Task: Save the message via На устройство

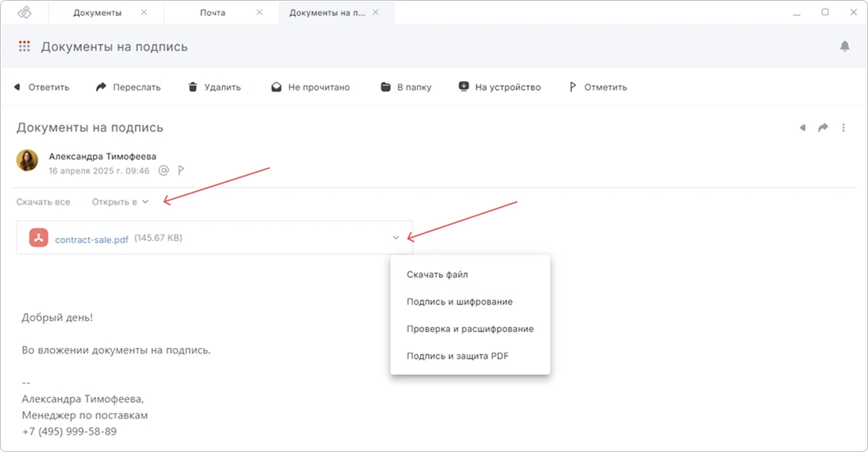Action: [x=500, y=87]
